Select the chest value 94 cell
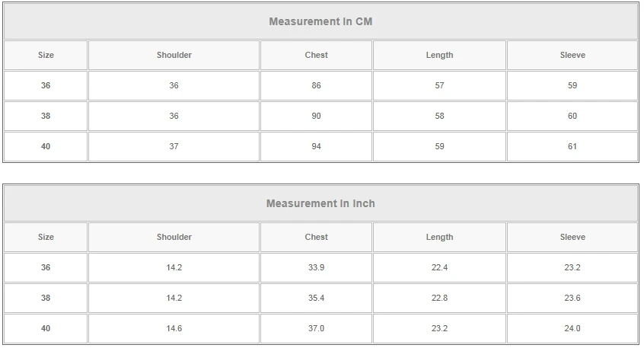Image resolution: width=644 pixels, height=348 pixels. click(x=316, y=146)
